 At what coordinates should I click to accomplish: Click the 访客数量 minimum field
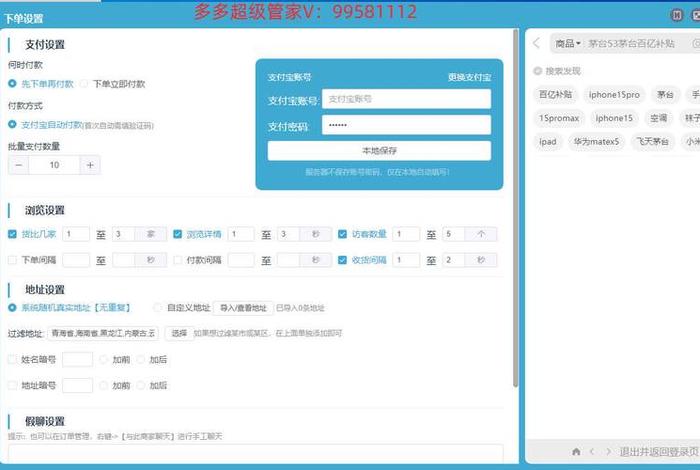[x=406, y=234]
